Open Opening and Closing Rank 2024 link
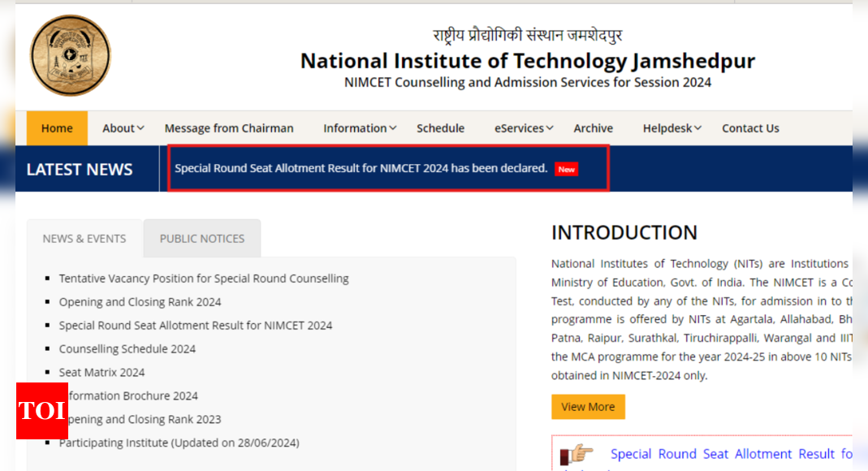The image size is (868, 471). [x=140, y=302]
